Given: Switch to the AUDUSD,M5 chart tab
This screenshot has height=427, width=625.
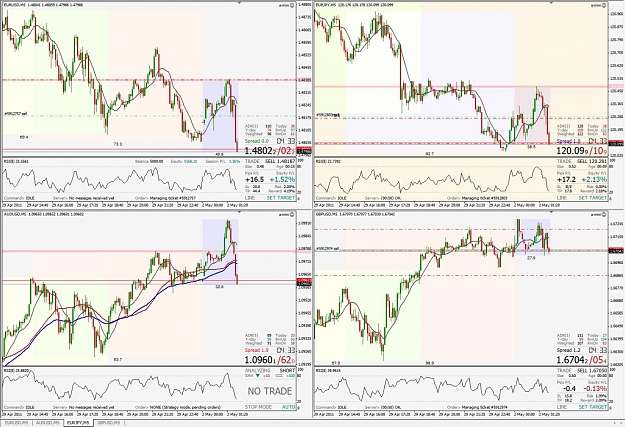Looking at the screenshot, I should 47,423.
